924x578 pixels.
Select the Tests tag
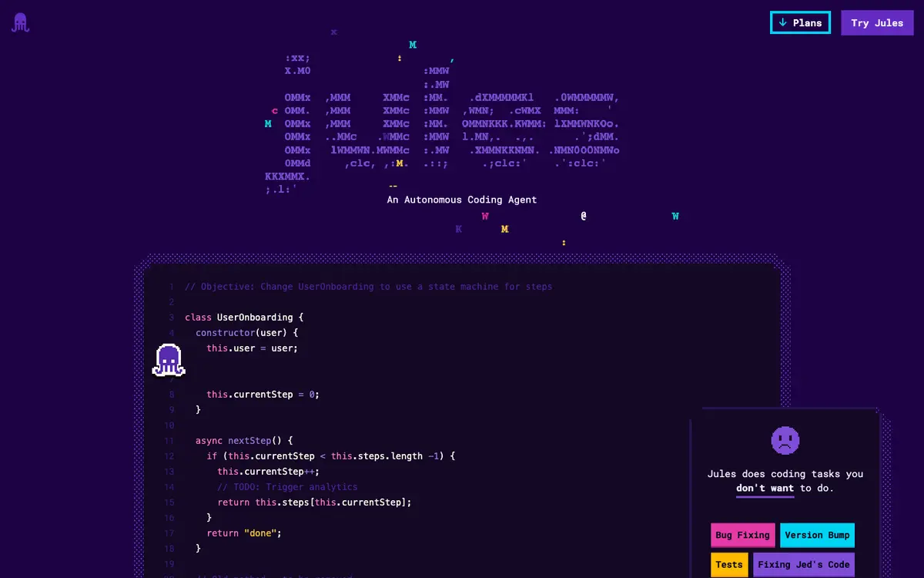pos(729,565)
